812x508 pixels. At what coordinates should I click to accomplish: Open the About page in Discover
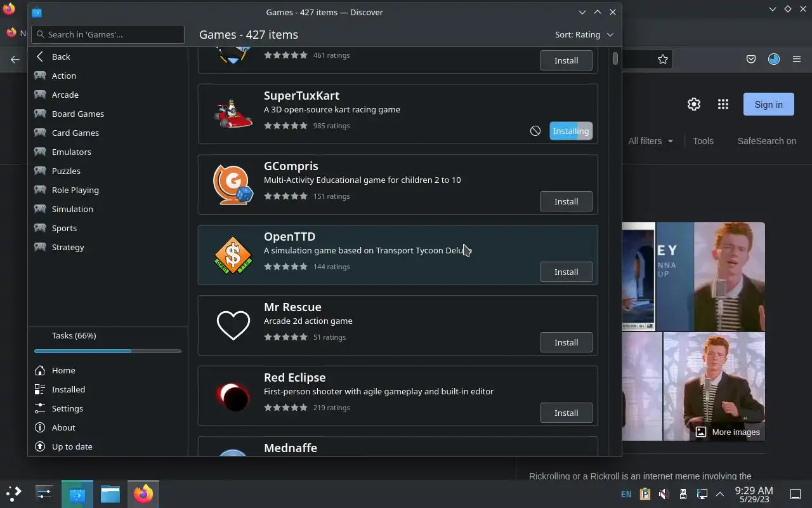108,427
